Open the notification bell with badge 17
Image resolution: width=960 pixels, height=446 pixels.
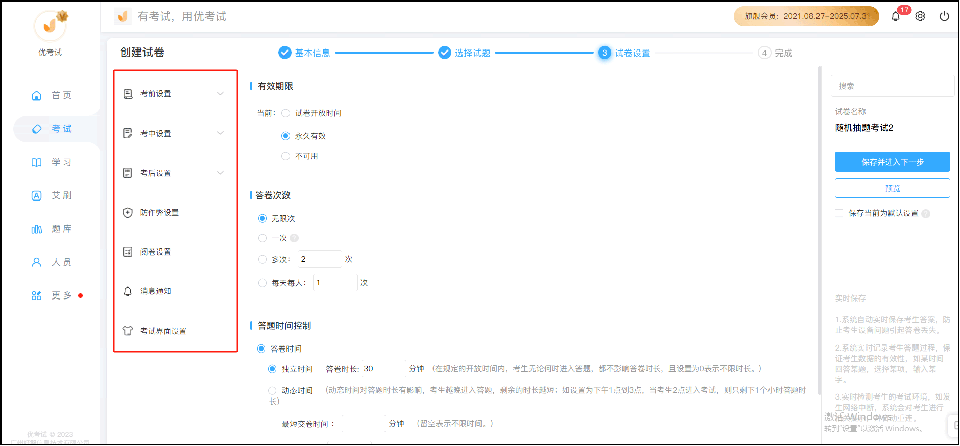coord(896,17)
